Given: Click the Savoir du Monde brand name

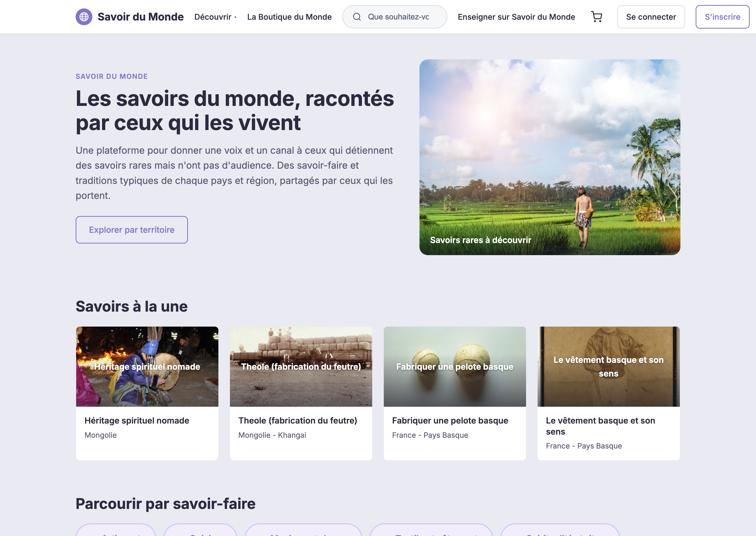Looking at the screenshot, I should (x=140, y=17).
